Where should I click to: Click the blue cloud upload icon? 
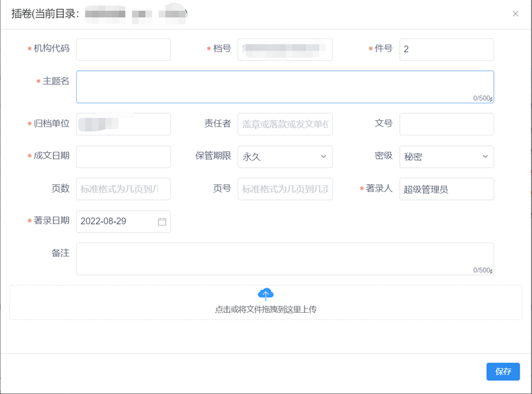point(266,294)
